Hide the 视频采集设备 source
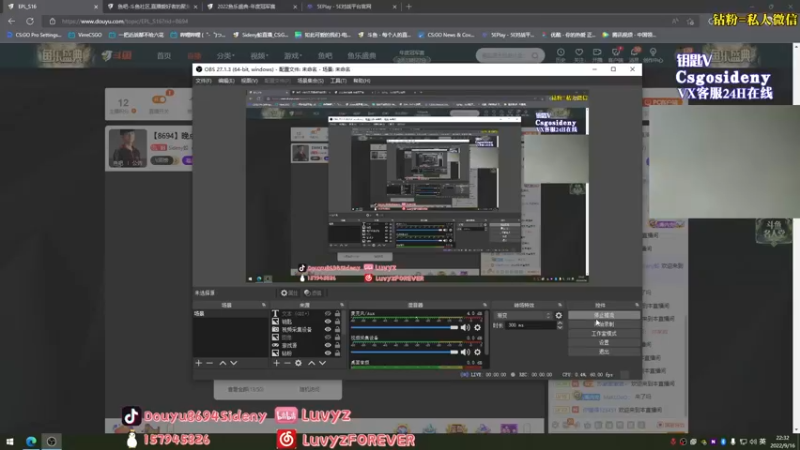This screenshot has width=800, height=450. point(328,330)
